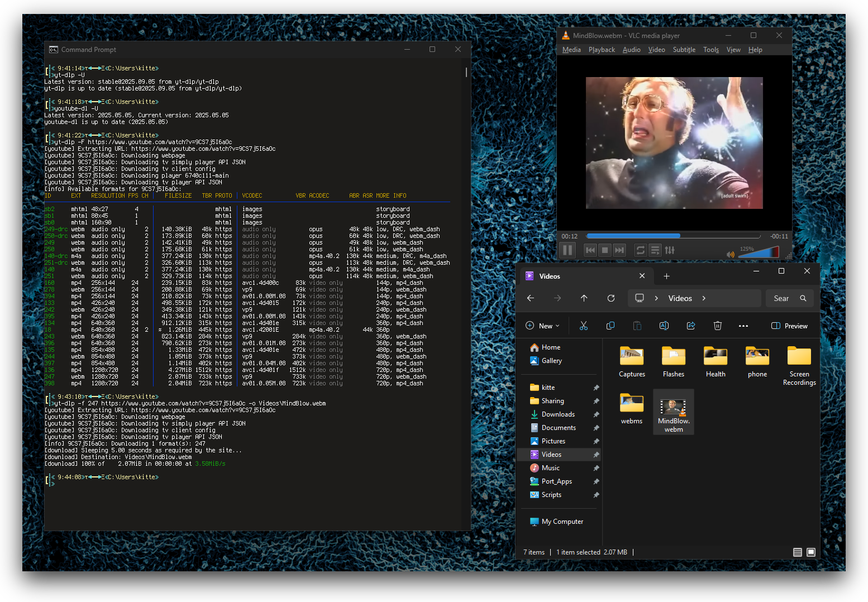Share the selected file via toolbar
This screenshot has width=868, height=602.
click(x=691, y=326)
